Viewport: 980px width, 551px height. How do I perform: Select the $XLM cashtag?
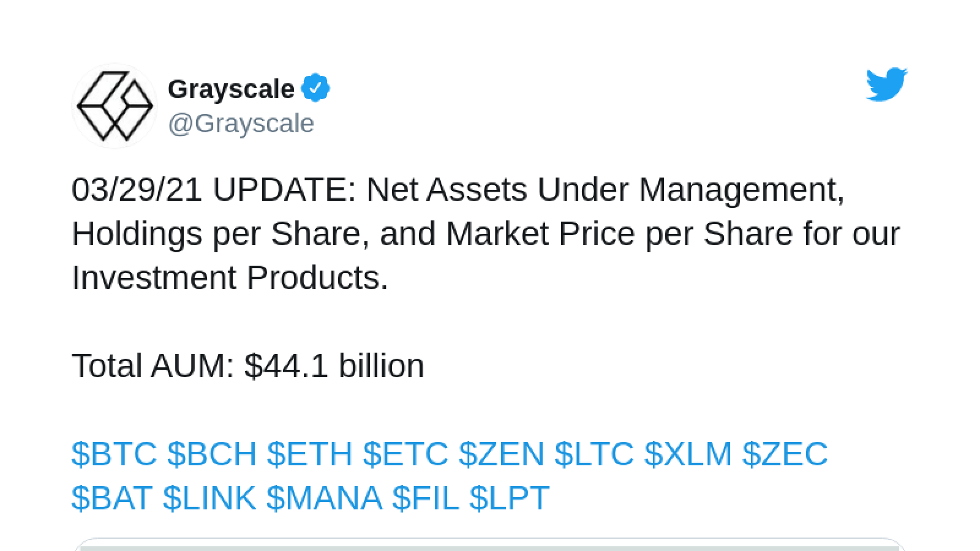point(688,454)
